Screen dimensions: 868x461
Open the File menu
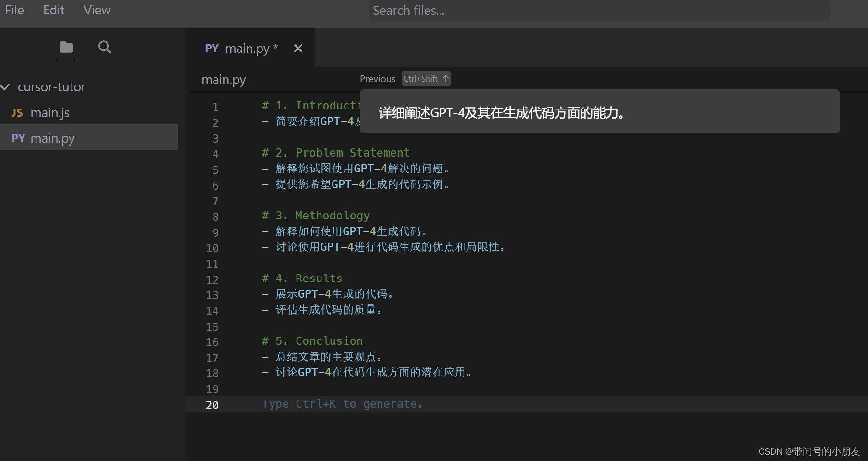click(x=14, y=10)
